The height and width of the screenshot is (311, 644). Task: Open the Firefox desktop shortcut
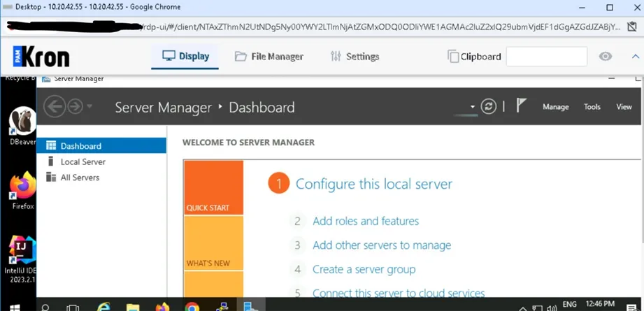click(x=22, y=191)
